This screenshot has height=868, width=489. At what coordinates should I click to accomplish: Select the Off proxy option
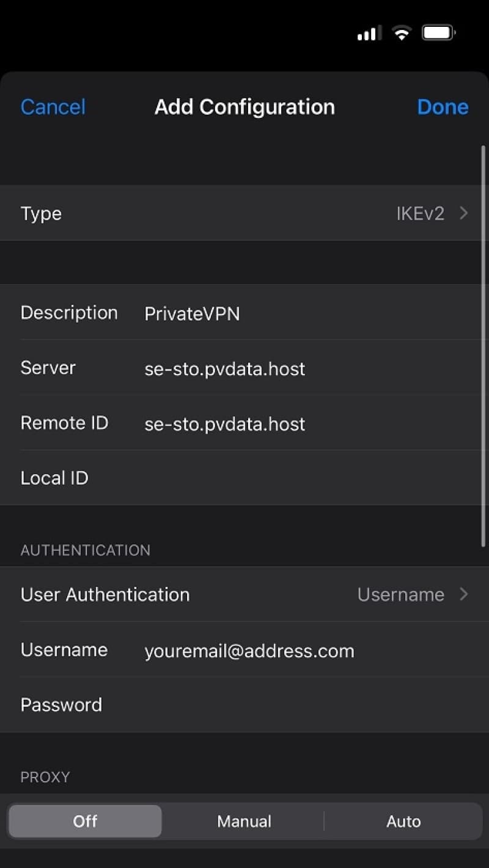point(85,821)
